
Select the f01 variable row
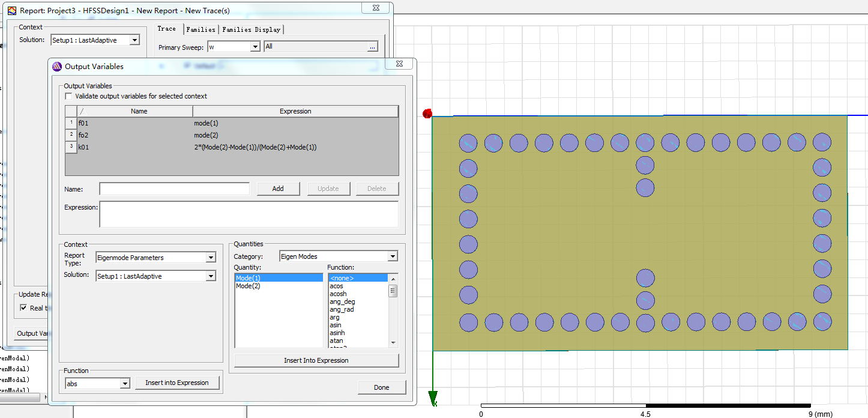[232, 123]
